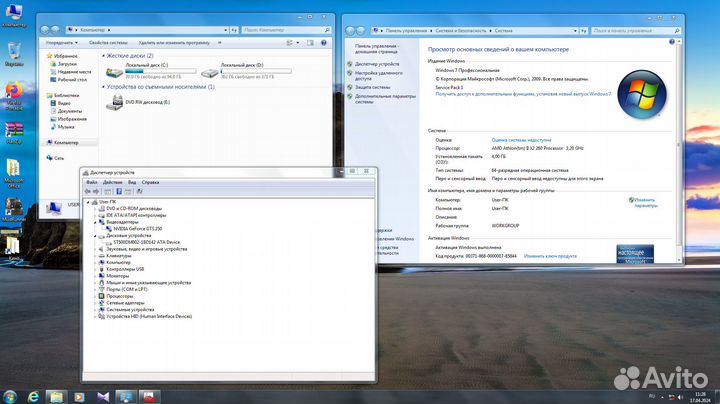Image resolution: width=720 pixels, height=404 pixels.
Task: Click the volume tray icon
Action: click(x=681, y=397)
